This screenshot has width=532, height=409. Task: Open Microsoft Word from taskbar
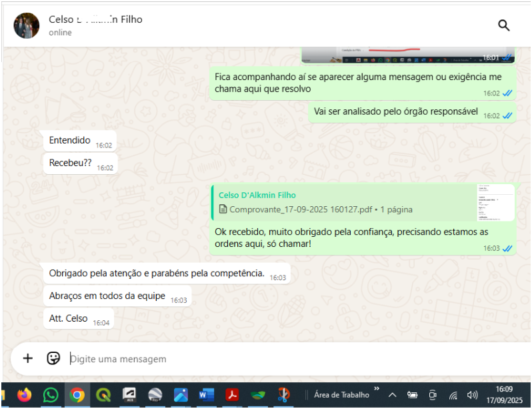pyautogui.click(x=206, y=395)
